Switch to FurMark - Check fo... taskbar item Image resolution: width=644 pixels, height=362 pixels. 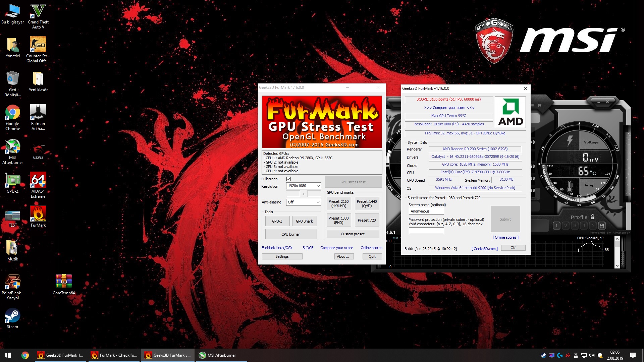click(114, 355)
